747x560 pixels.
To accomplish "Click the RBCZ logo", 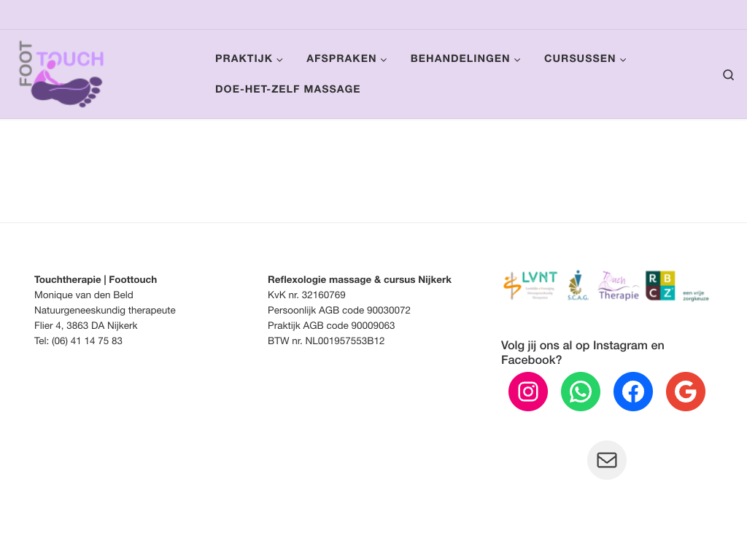I will coord(660,285).
